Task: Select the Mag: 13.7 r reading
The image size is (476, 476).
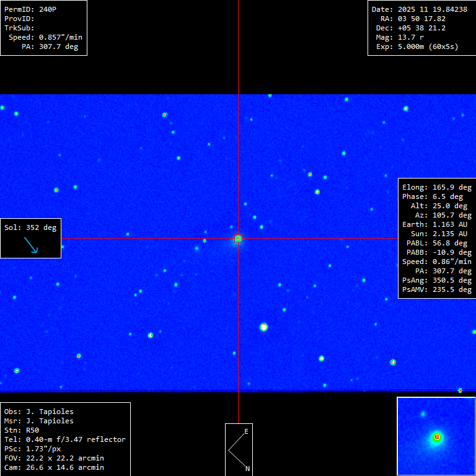Action: pyautogui.click(x=400, y=37)
